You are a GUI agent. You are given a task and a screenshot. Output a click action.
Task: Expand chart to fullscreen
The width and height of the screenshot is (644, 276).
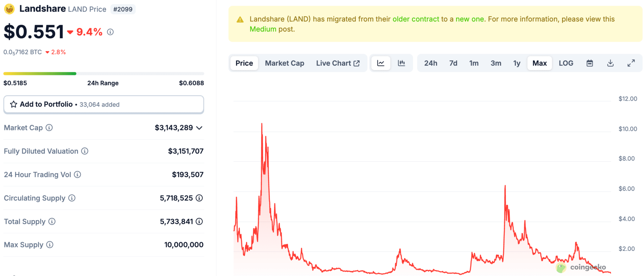pyautogui.click(x=631, y=63)
